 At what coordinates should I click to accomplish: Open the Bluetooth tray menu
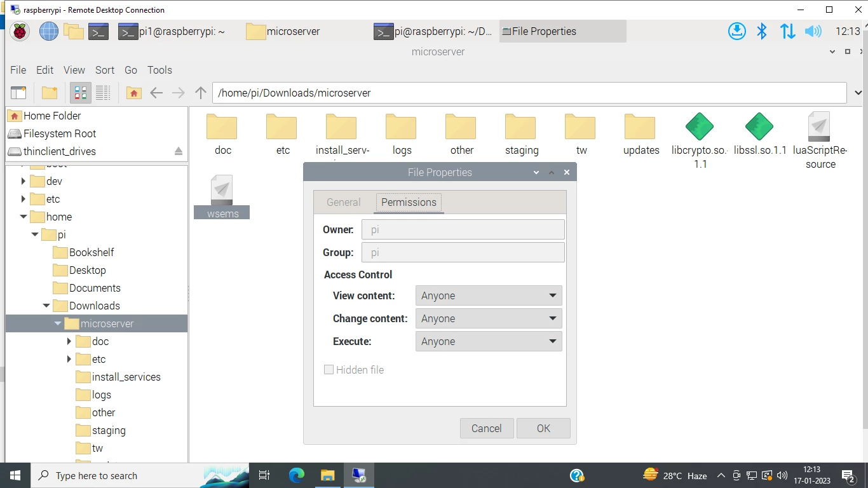(762, 31)
